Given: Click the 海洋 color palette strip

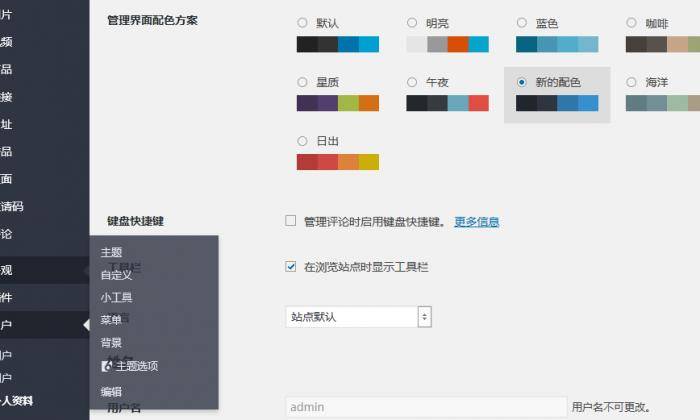Looking at the screenshot, I should click(x=663, y=103).
